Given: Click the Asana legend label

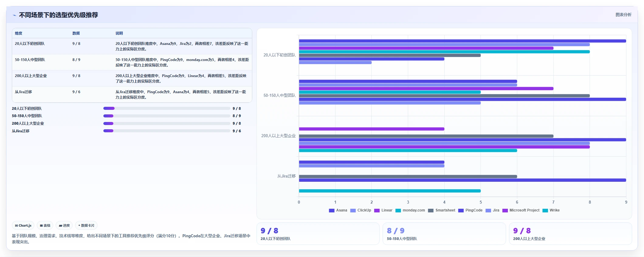Looking at the screenshot, I should pos(342,210).
